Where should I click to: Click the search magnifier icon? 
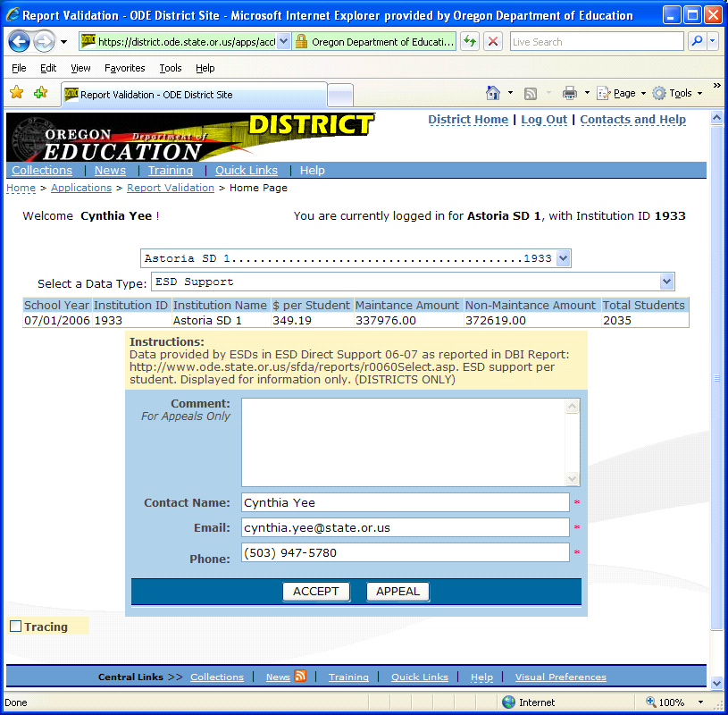[x=696, y=41]
